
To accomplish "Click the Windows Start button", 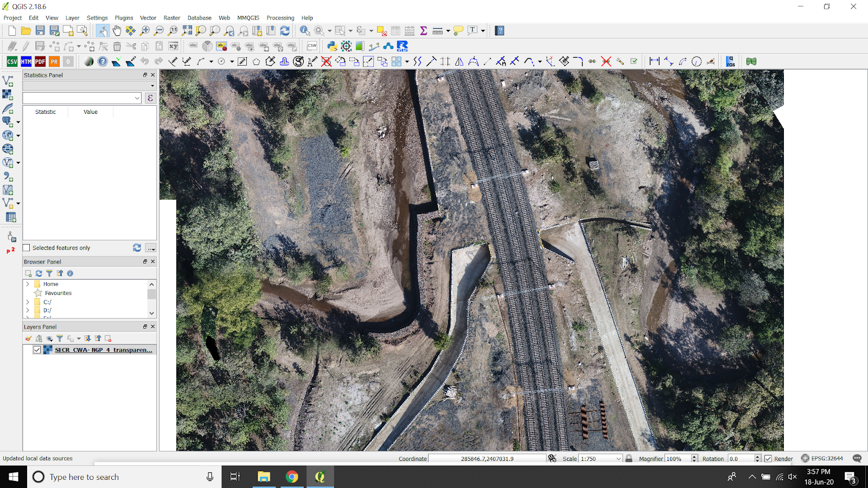I will (14, 477).
